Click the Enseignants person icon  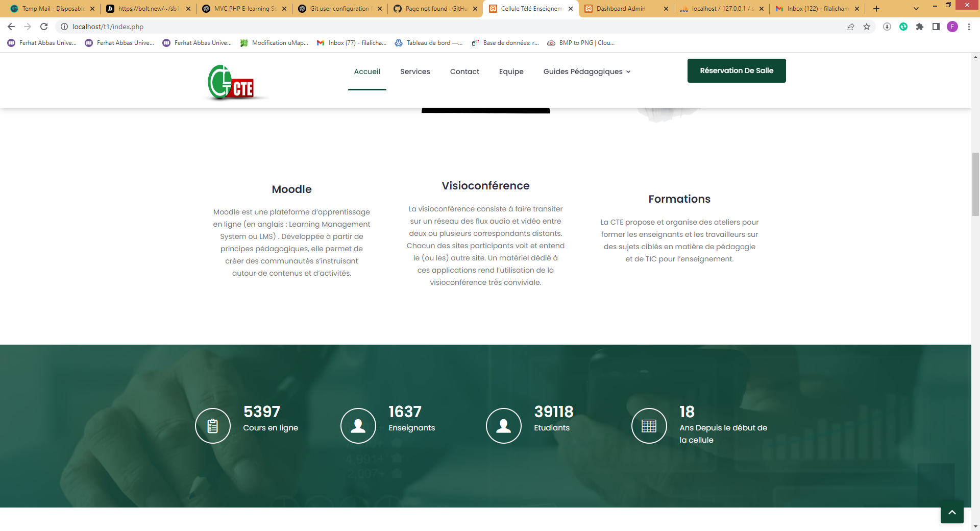tap(358, 426)
